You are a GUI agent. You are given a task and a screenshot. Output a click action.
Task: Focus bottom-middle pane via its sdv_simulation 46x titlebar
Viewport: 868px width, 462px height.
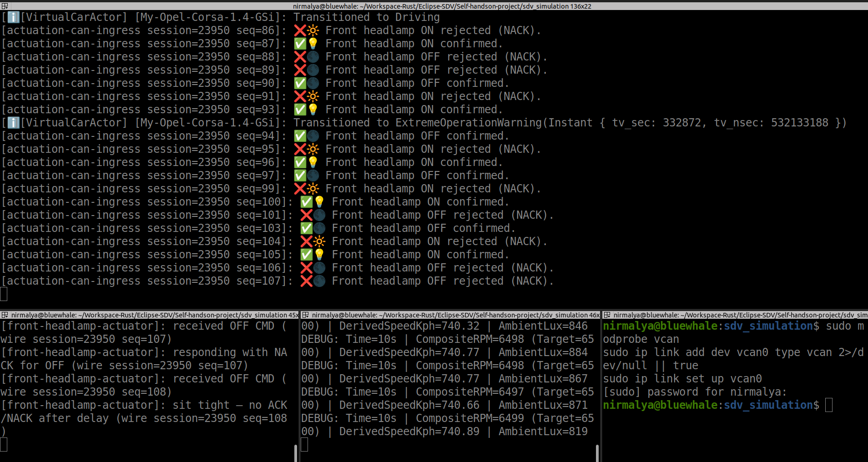[455, 315]
